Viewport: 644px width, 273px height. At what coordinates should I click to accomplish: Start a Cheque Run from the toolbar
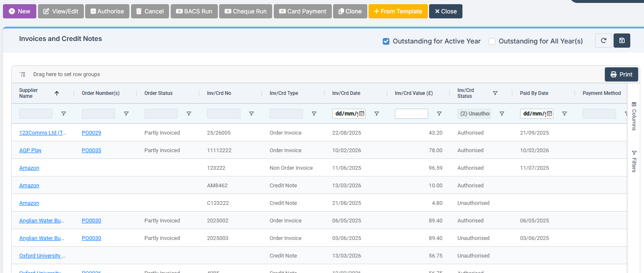[245, 11]
